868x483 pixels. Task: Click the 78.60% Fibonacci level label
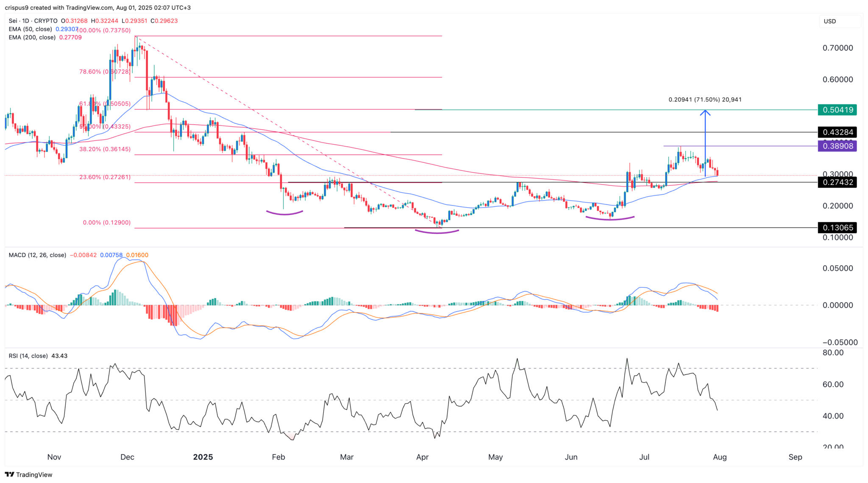pos(105,72)
